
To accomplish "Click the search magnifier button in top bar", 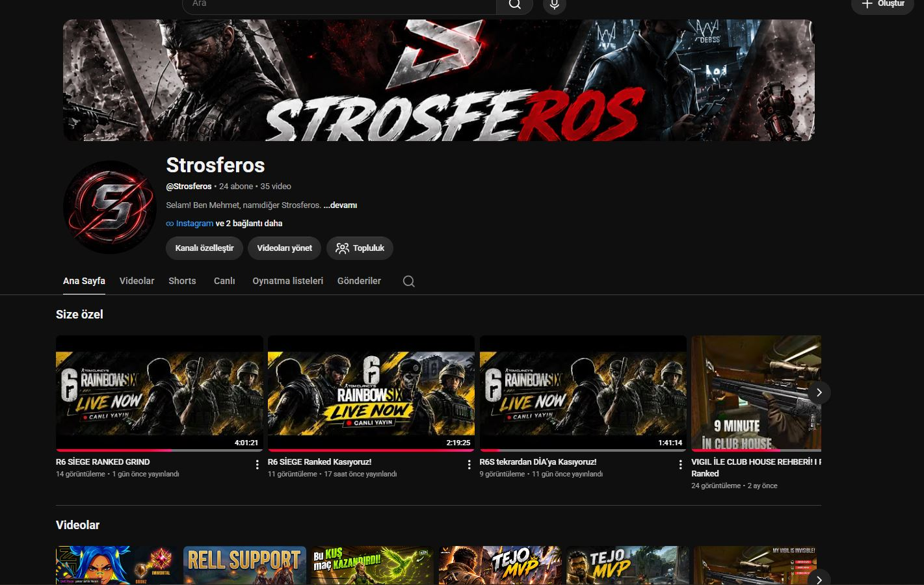I will pos(514,5).
